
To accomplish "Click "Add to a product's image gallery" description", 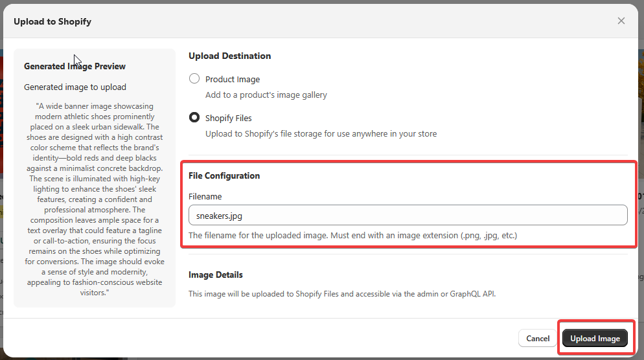I will pyautogui.click(x=266, y=95).
